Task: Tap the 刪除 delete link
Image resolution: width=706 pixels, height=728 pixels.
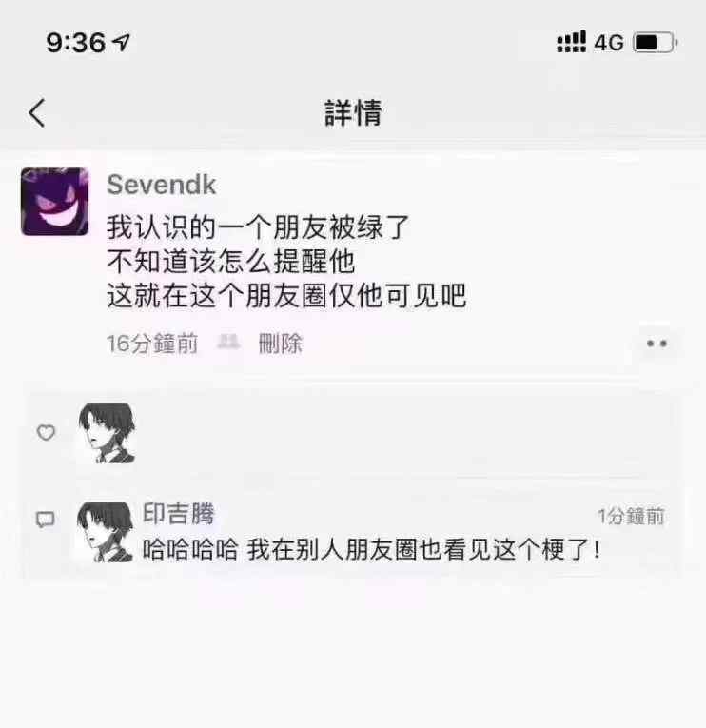Action: (281, 344)
